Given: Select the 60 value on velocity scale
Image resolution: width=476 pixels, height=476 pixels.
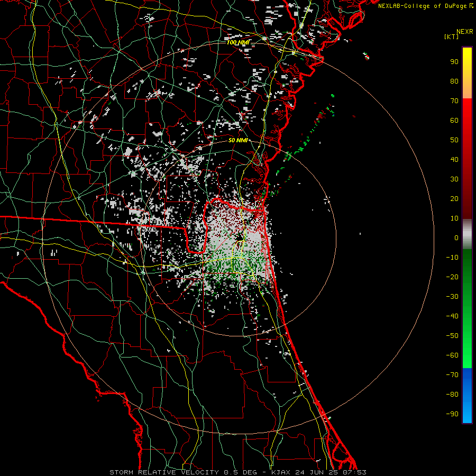Looking at the screenshot, I should pyautogui.click(x=454, y=120).
